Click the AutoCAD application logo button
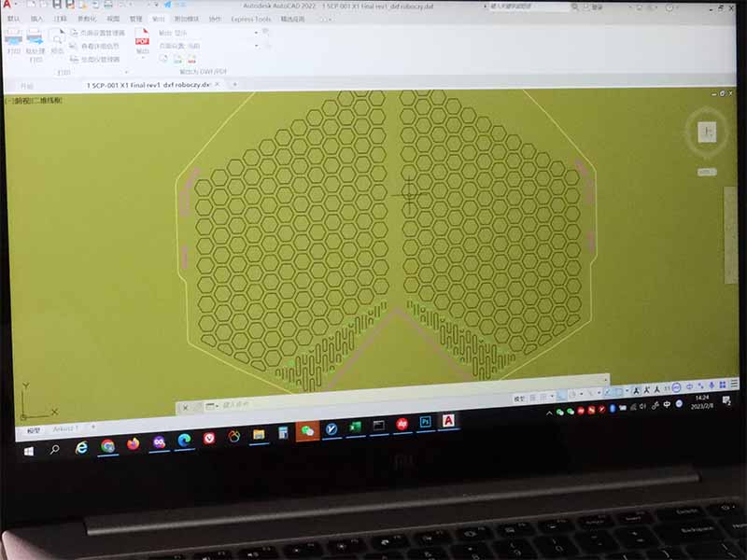 click(7, 5)
